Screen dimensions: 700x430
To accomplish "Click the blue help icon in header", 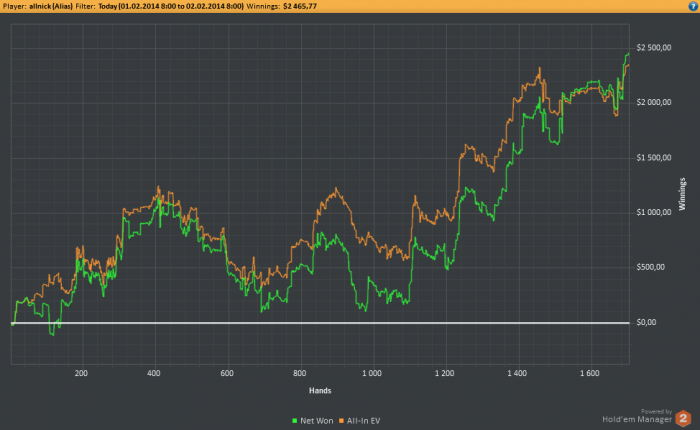I will click(x=694, y=6).
